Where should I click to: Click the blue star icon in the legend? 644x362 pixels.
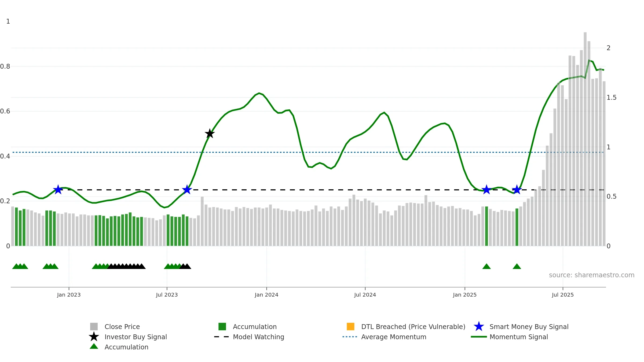click(x=479, y=327)
